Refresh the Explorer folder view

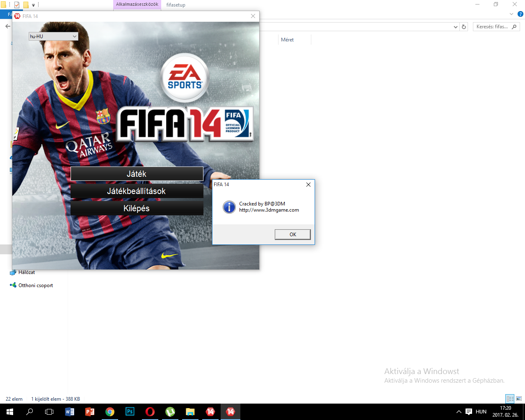(x=464, y=27)
